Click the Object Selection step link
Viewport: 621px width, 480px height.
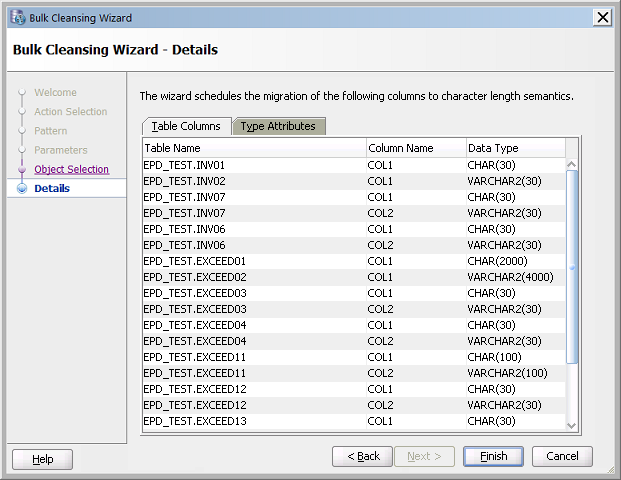(x=71, y=169)
